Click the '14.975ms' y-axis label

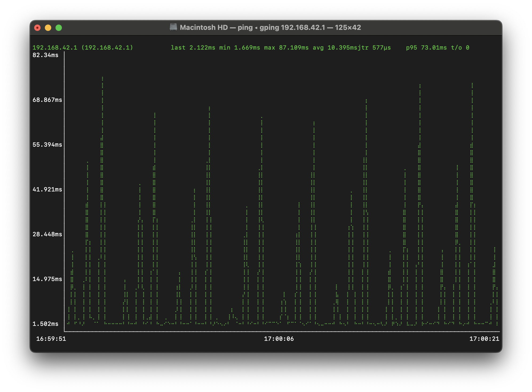(x=47, y=279)
